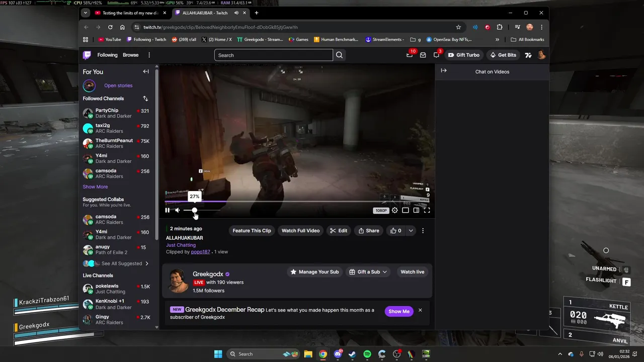This screenshot has width=644, height=362.
Task: Open the Whispers envelope icon
Action: [x=423, y=55]
